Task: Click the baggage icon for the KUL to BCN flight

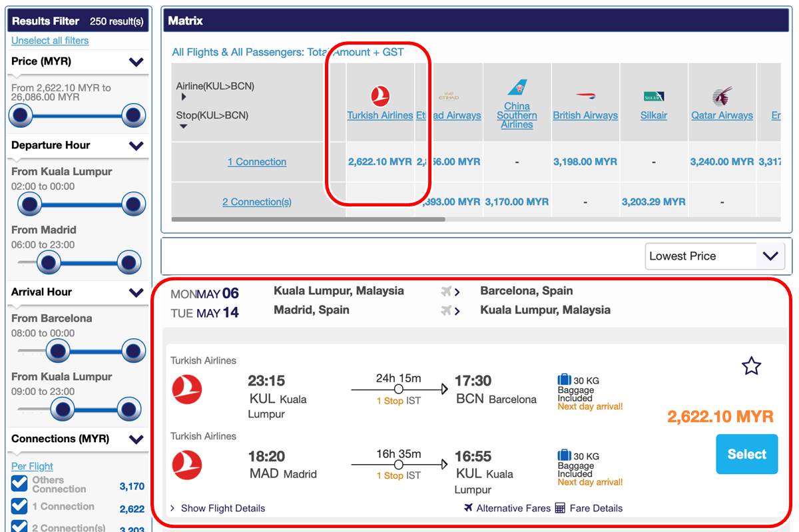Action: click(x=565, y=380)
